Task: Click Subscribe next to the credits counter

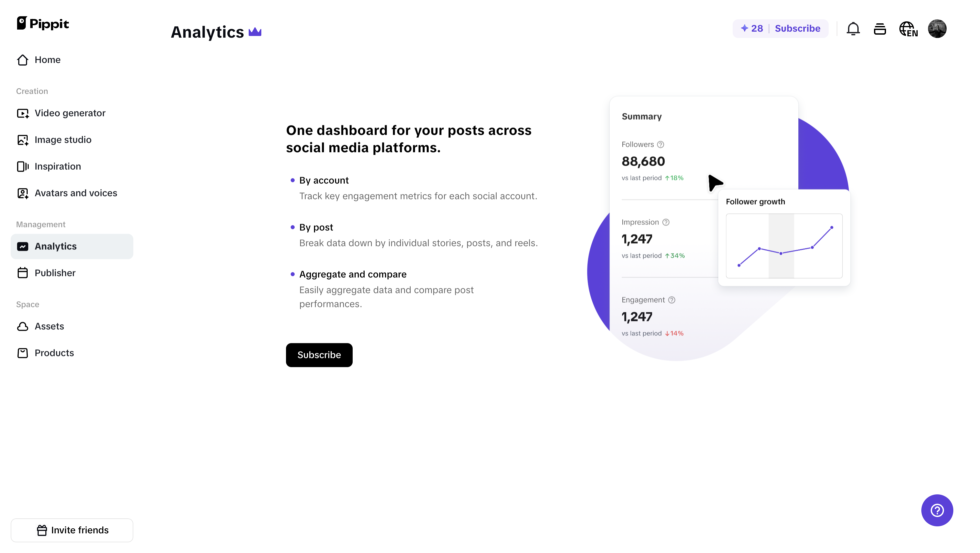Action: tap(797, 28)
